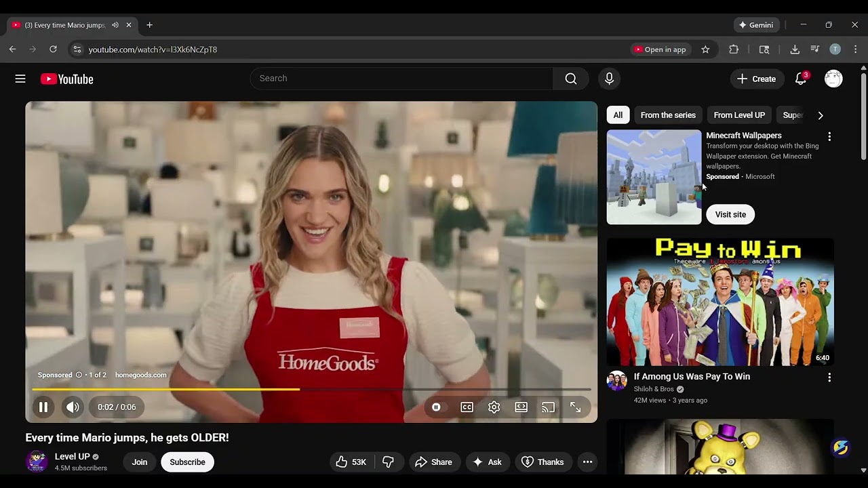Close the Every time Mario jumps tab
This screenshot has width=868, height=488.
[129, 25]
